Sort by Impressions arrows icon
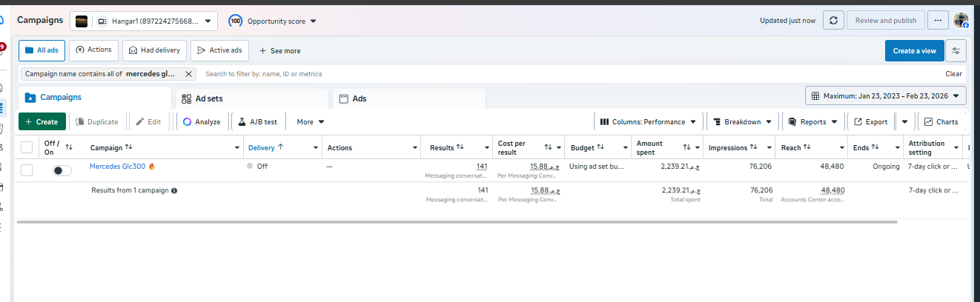 (x=753, y=147)
